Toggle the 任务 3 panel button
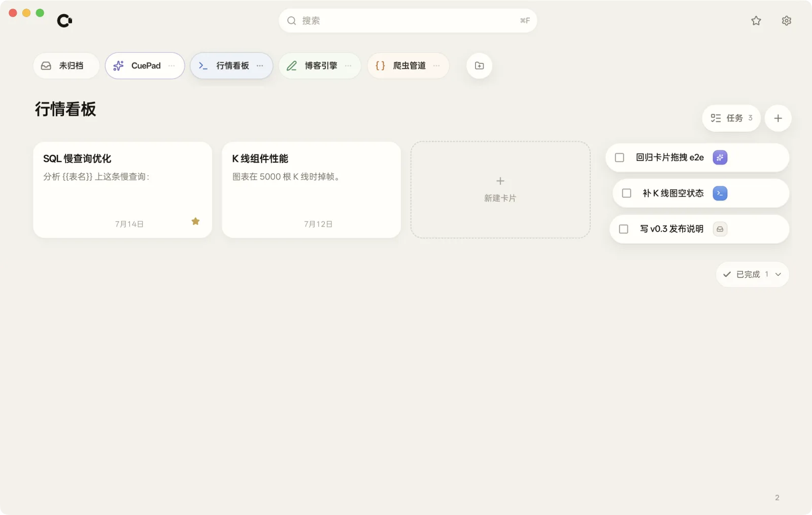This screenshot has height=515, width=812. (731, 118)
